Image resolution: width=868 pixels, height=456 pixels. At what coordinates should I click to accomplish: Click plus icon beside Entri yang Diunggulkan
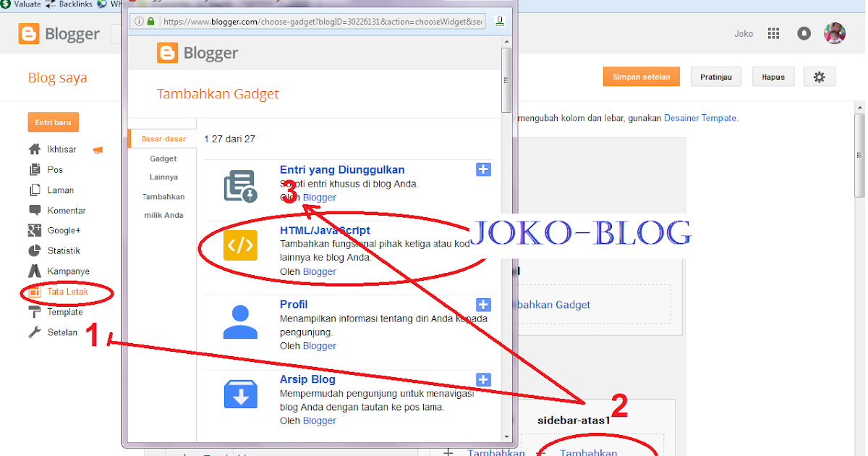(483, 169)
